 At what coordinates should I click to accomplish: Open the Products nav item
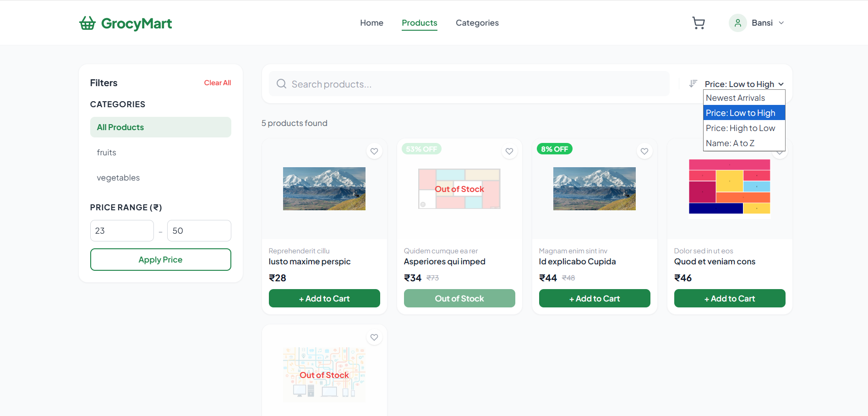point(420,23)
